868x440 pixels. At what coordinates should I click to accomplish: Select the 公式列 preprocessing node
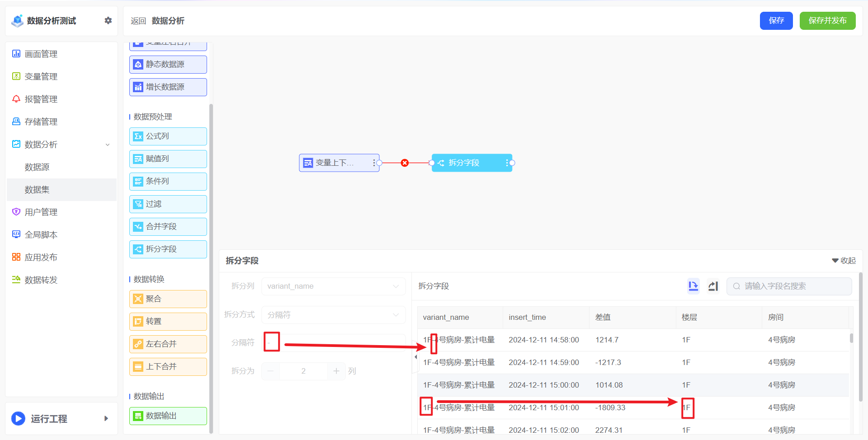(168, 136)
